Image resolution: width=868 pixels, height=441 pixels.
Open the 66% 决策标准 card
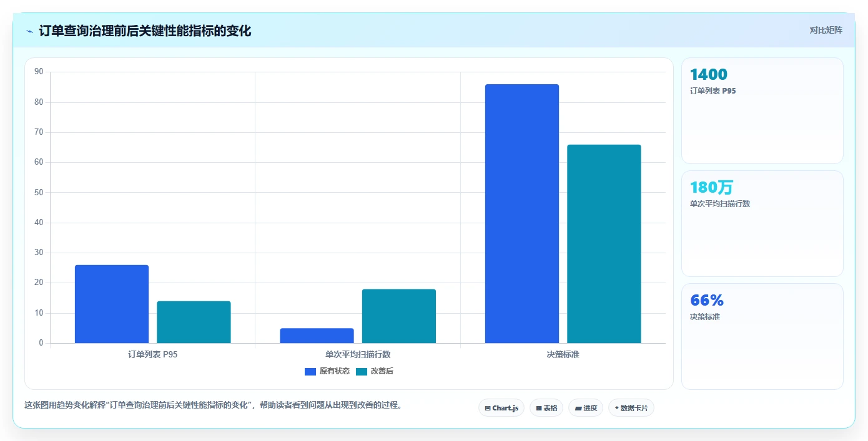(x=762, y=336)
